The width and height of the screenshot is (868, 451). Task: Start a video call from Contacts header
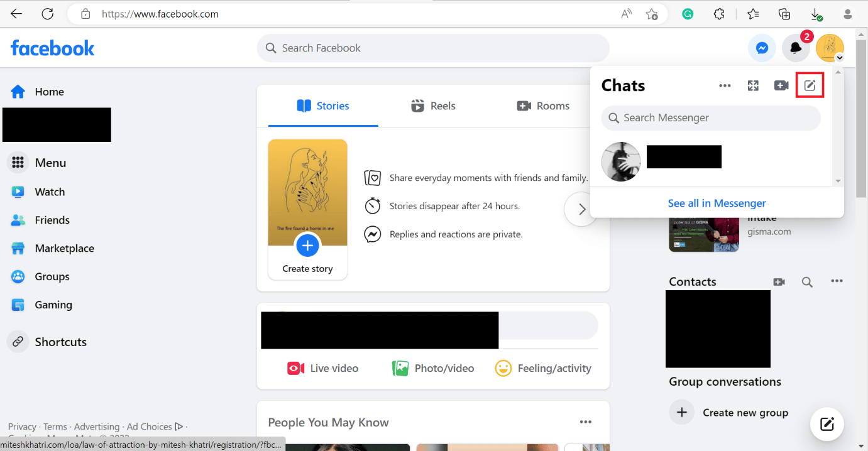click(x=779, y=281)
